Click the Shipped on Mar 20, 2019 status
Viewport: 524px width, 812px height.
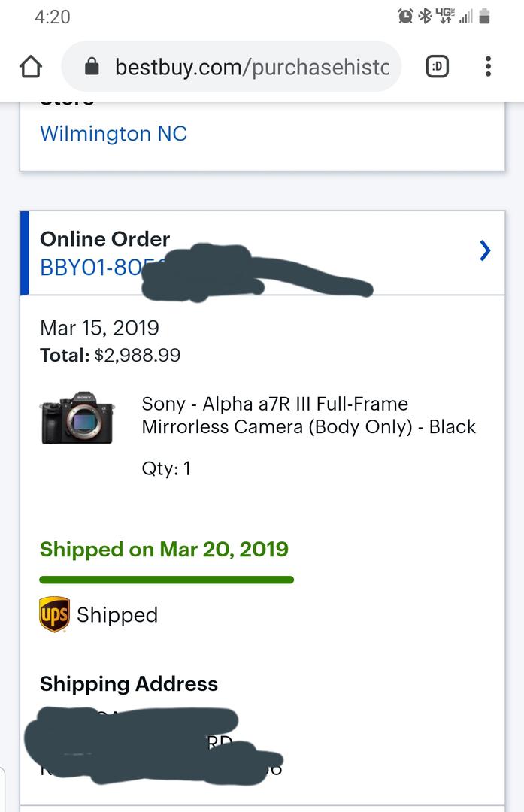[164, 549]
